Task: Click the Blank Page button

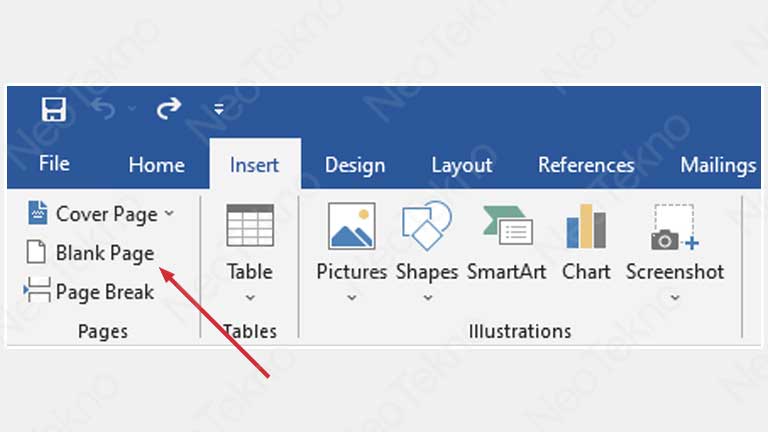Action: [91, 253]
